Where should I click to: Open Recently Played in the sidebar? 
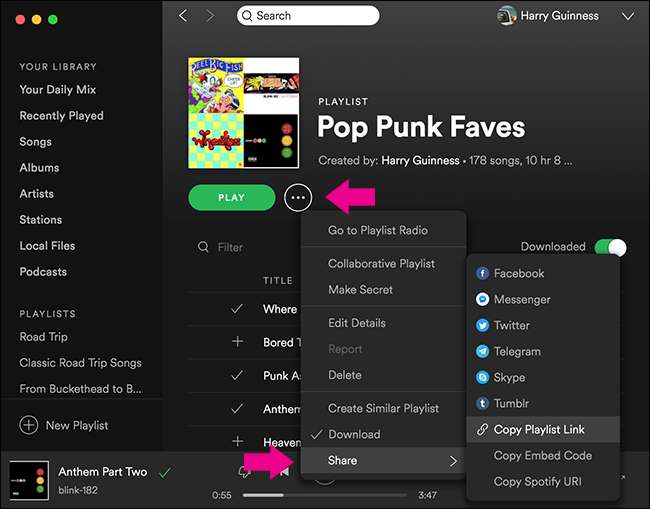pos(61,116)
